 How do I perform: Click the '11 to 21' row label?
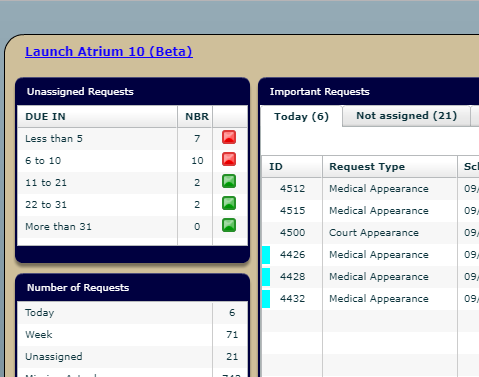pos(46,183)
